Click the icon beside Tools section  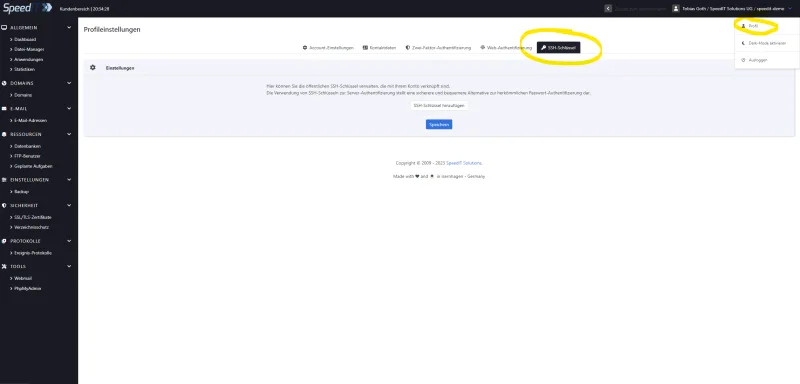coord(5,266)
